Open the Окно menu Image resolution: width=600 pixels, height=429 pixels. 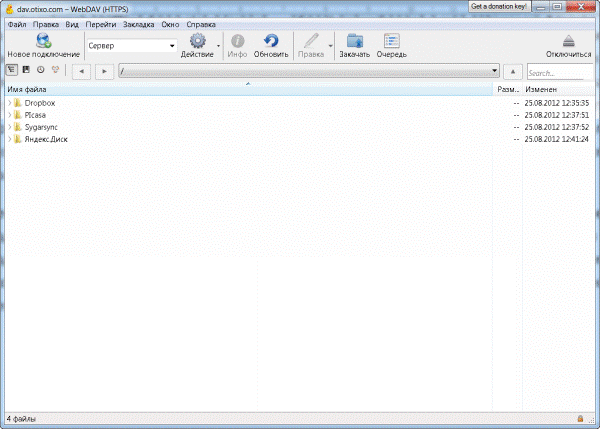point(170,24)
